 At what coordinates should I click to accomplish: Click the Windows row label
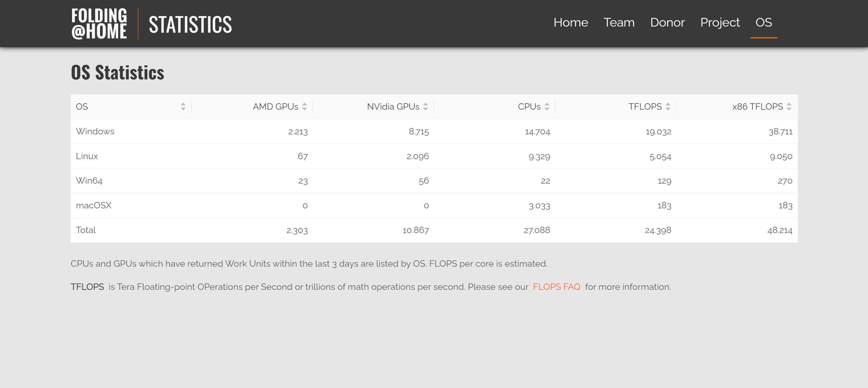pyautogui.click(x=95, y=131)
